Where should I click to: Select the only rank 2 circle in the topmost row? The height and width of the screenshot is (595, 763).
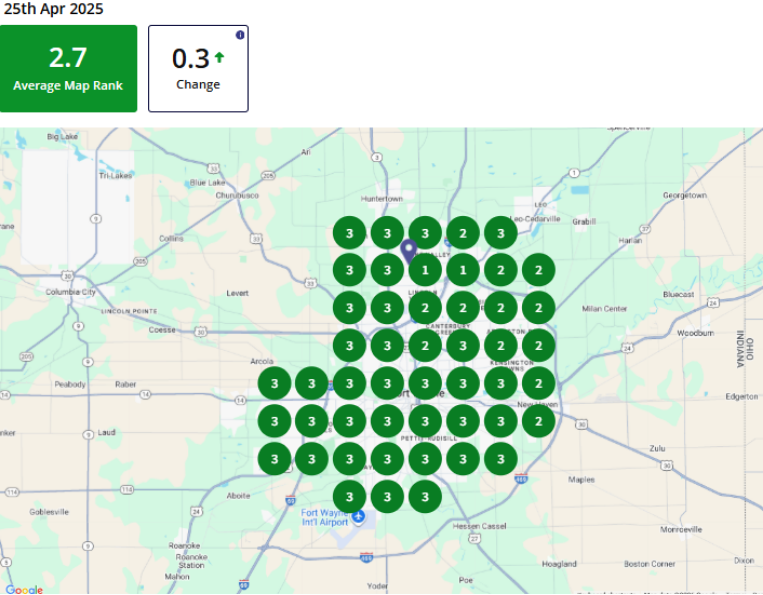coord(463,234)
